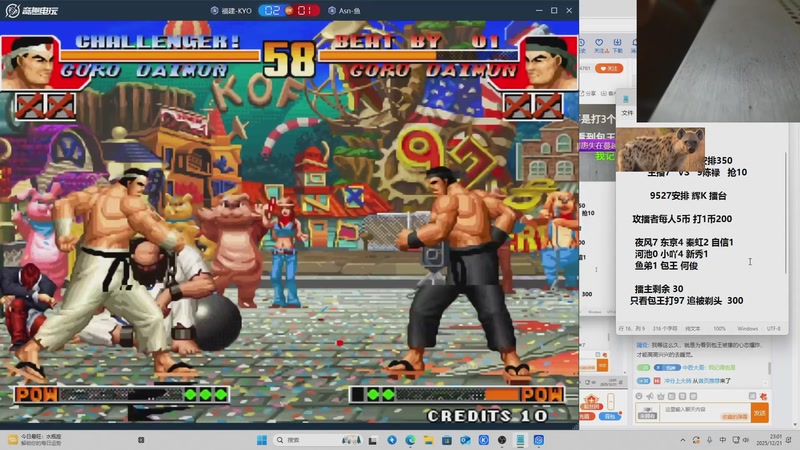The width and height of the screenshot is (800, 450).
Task: Click the crown icon in the chat toolbar
Action: click(661, 396)
